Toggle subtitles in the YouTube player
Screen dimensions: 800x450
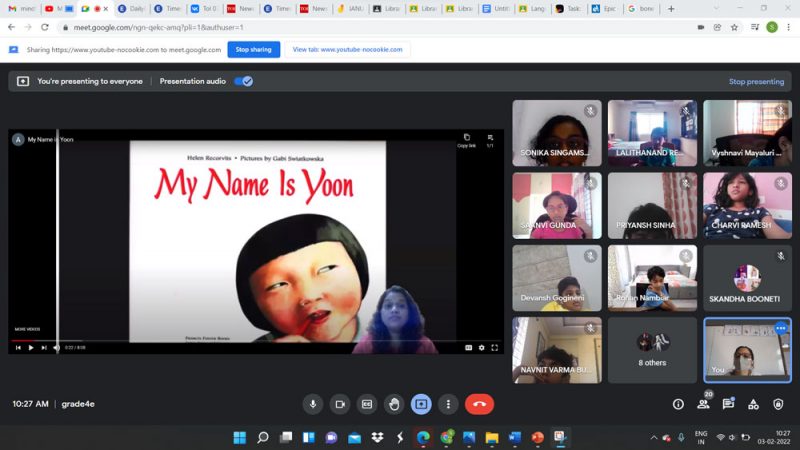[468, 347]
